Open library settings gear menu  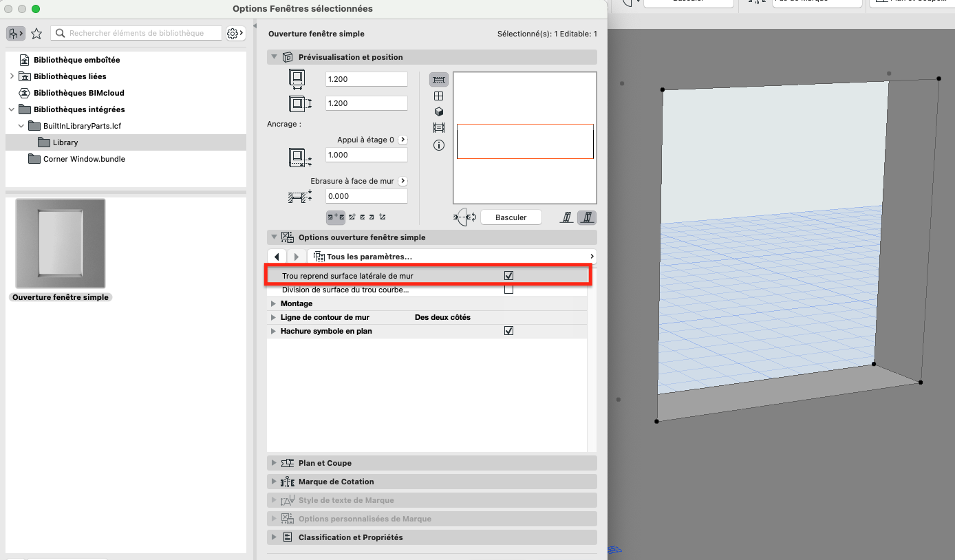click(x=235, y=33)
